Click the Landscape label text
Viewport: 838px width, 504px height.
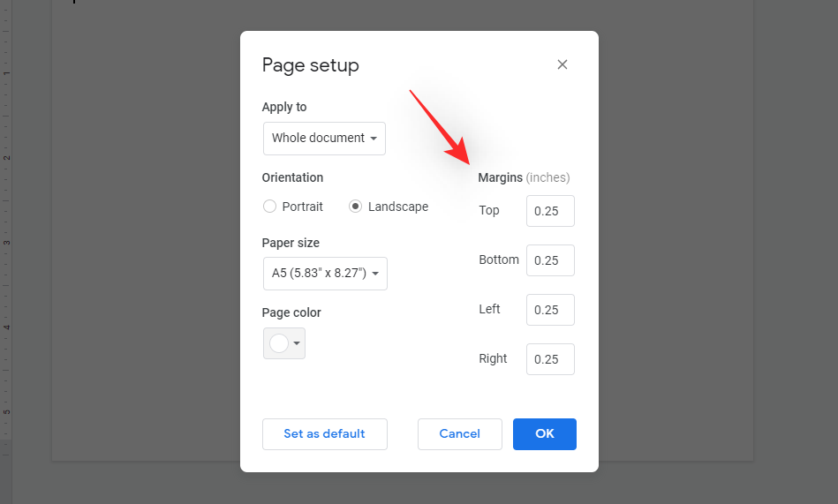(398, 207)
